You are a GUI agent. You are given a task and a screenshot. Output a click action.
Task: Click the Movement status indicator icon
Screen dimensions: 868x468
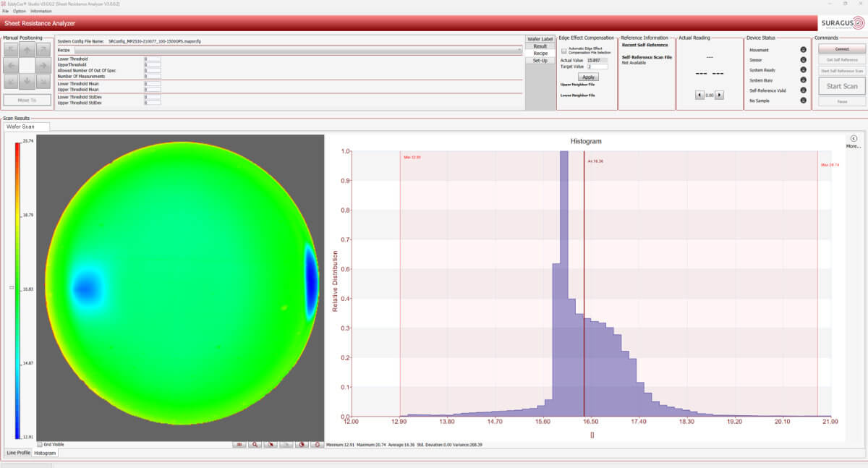coord(803,50)
